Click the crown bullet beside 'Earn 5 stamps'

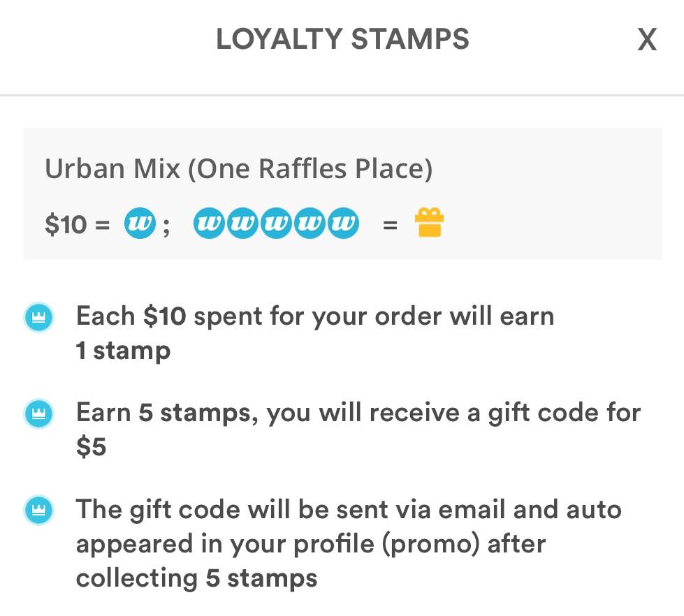click(x=39, y=414)
